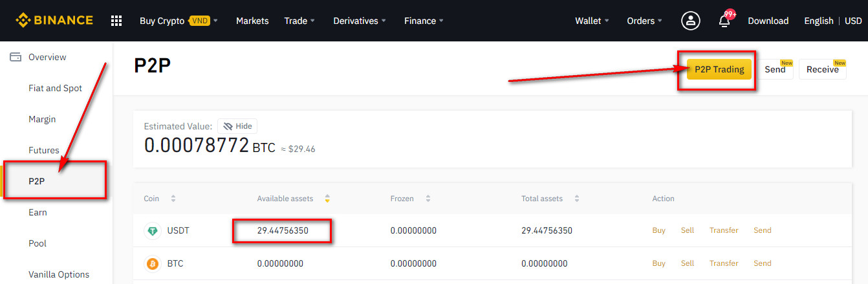Viewport: 868px width, 284px height.
Task: Hide the estimated value balance
Action: point(237,126)
